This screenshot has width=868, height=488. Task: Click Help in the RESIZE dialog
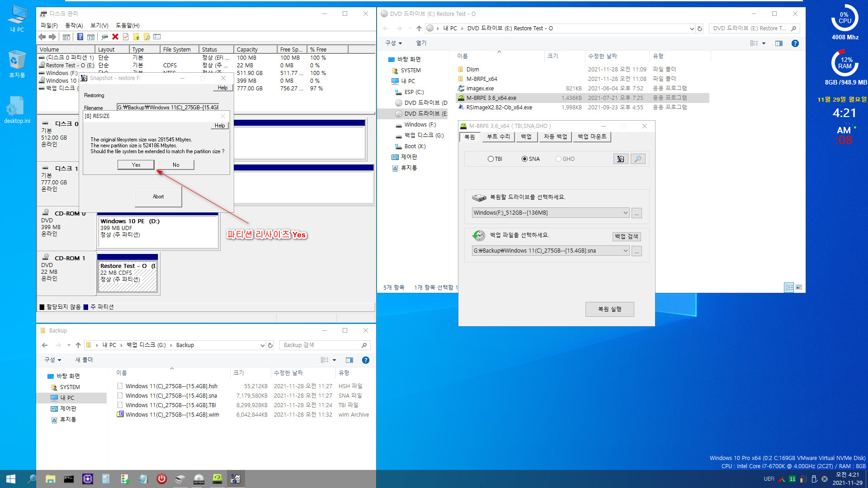click(220, 126)
